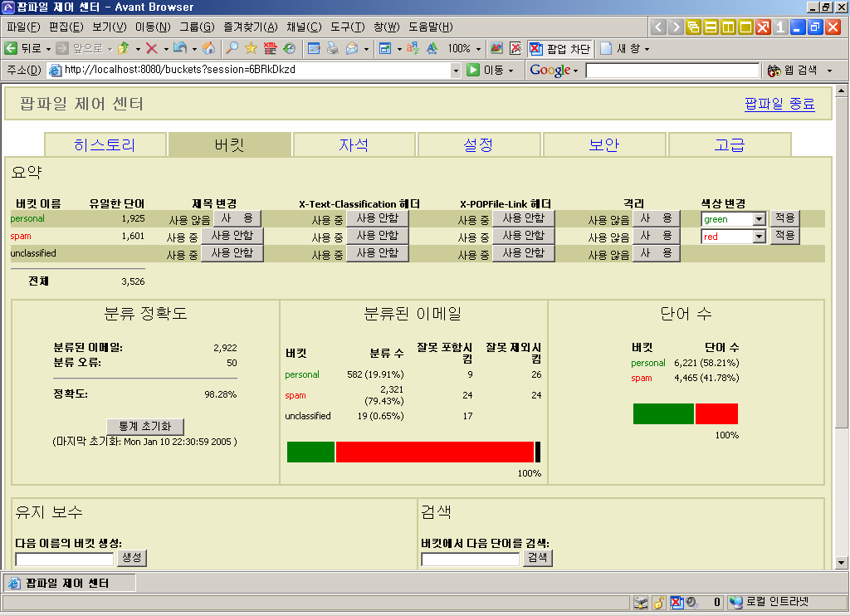Click the red Stop X icon
This screenshot has height=616, width=850.
[x=152, y=48]
